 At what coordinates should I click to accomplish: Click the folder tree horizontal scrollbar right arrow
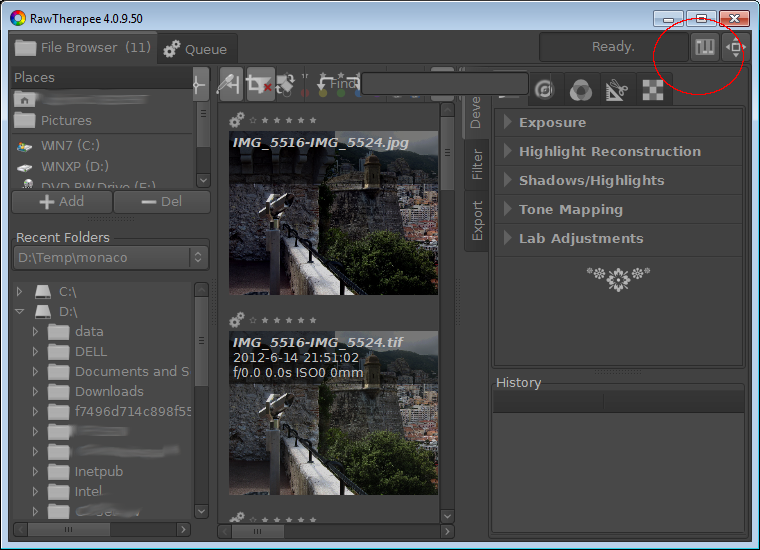tap(183, 530)
